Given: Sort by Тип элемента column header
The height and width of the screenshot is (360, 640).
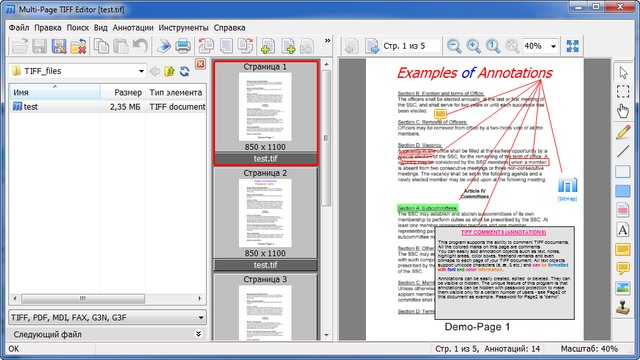Looking at the screenshot, I should tap(176, 92).
